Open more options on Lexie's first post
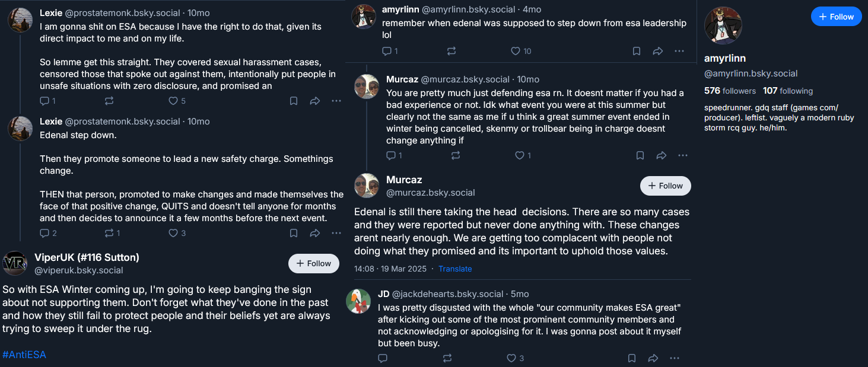868x367 pixels. 336,101
